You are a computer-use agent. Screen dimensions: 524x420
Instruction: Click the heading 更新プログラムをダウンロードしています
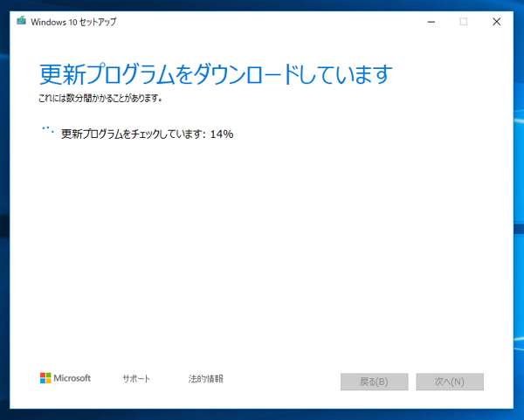pos(216,74)
